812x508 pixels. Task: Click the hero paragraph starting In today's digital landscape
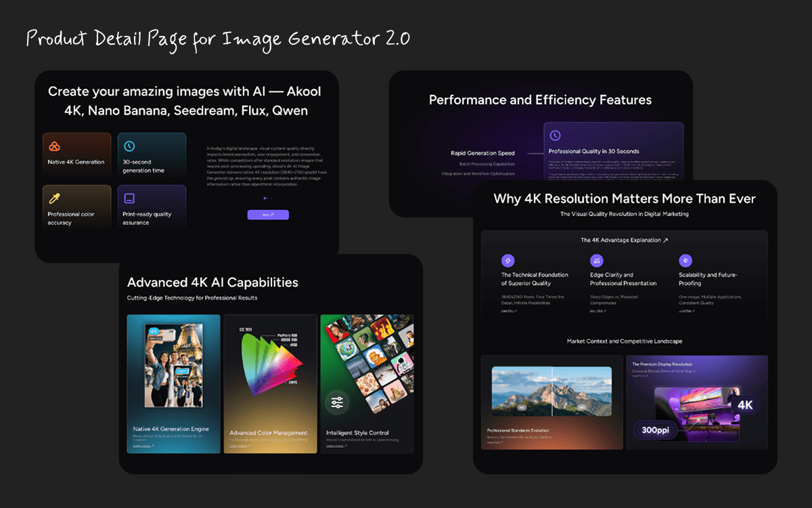click(x=265, y=165)
